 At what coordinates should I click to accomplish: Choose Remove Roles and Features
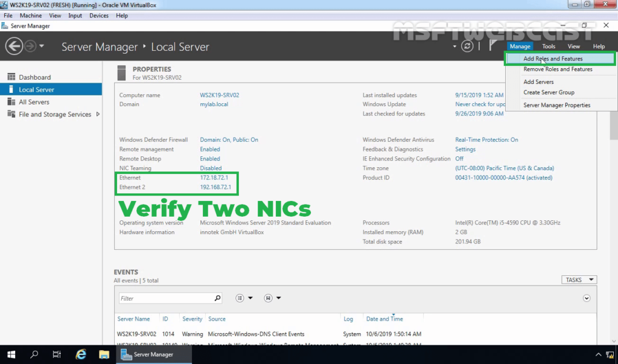[558, 69]
